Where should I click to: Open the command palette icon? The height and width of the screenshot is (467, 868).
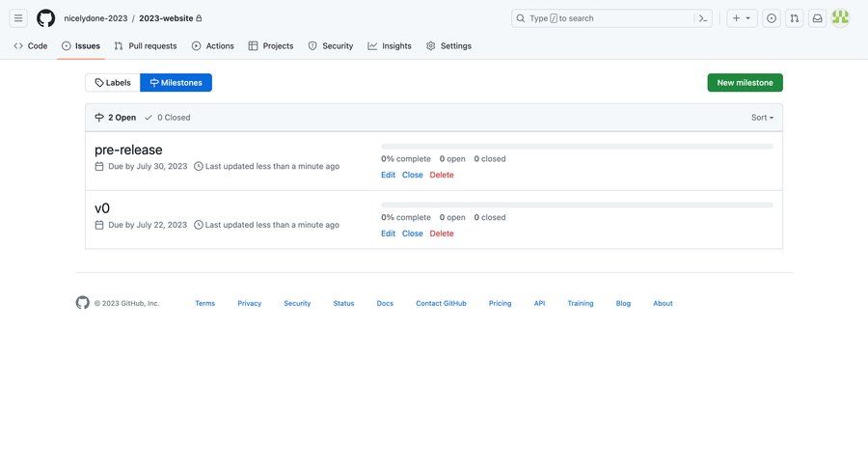pyautogui.click(x=703, y=18)
